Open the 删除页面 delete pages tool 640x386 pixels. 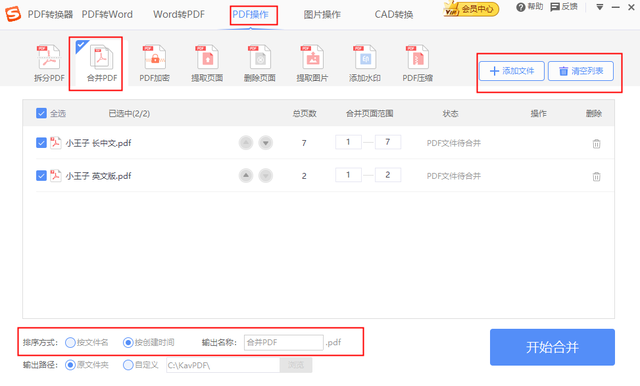(x=260, y=63)
